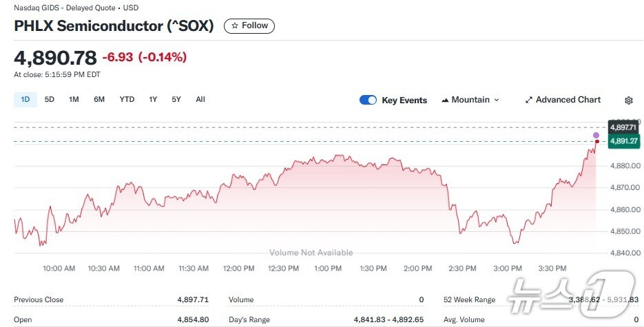The width and height of the screenshot is (644, 327).
Task: Show the 6M chart range
Action: click(x=99, y=99)
